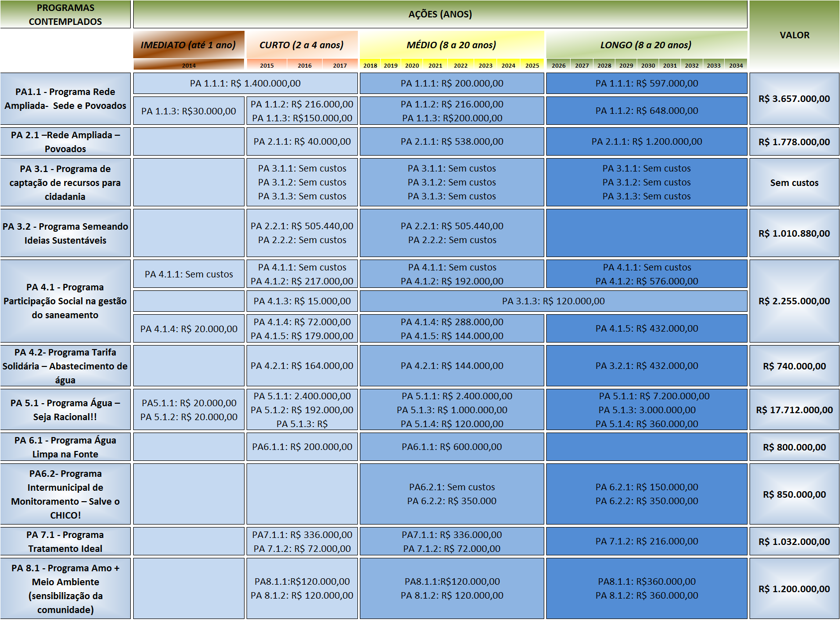Select cell PA 4.1.4: R$ 20.000,00

[x=188, y=329]
